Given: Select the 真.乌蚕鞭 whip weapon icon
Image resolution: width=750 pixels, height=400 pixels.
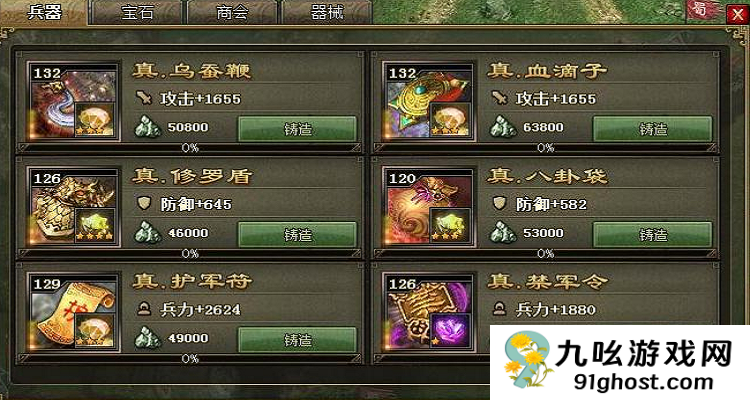Looking at the screenshot, I should (x=74, y=101).
